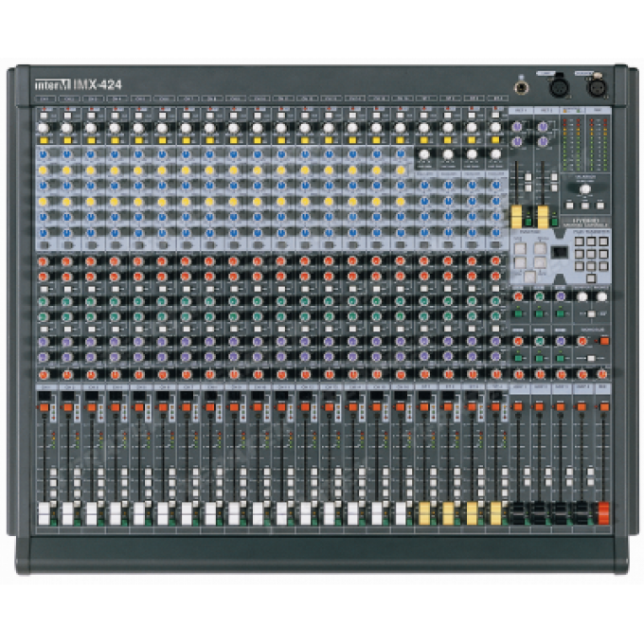The image size is (644, 644).
Task: Click the black group fader beside red master
Action: [x=581, y=513]
